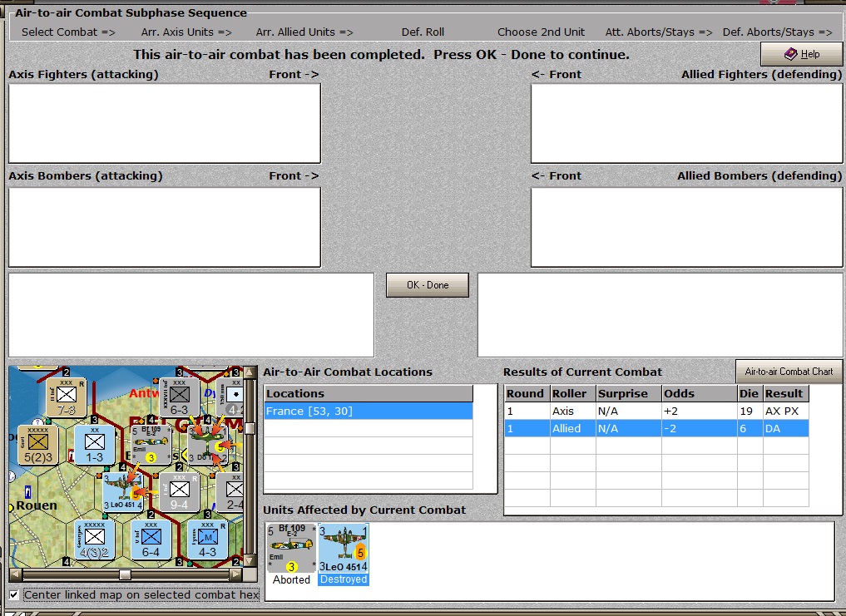
Task: Click the Bf 109 E-2 fighter on the map
Action: click(151, 445)
